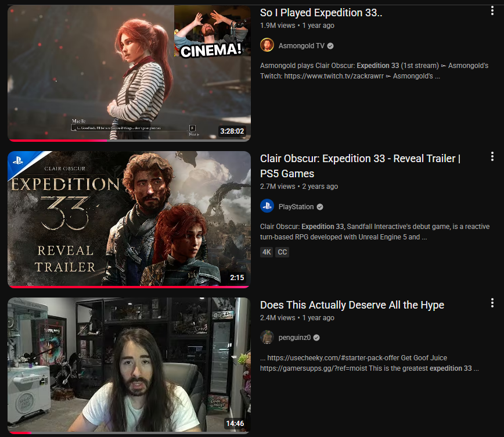Click watch progress bar on Asmongold thumbnail

click(129, 140)
